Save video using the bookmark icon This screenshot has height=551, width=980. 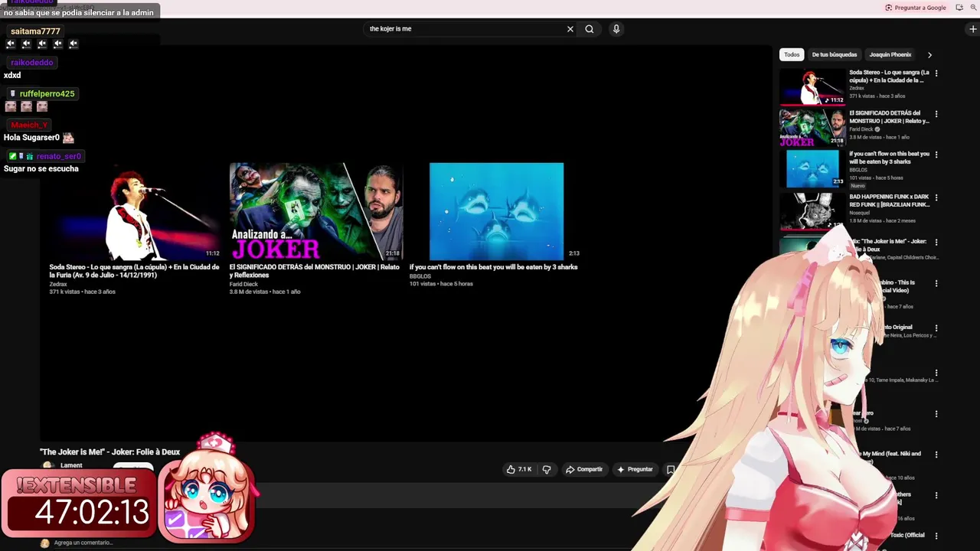tap(671, 469)
